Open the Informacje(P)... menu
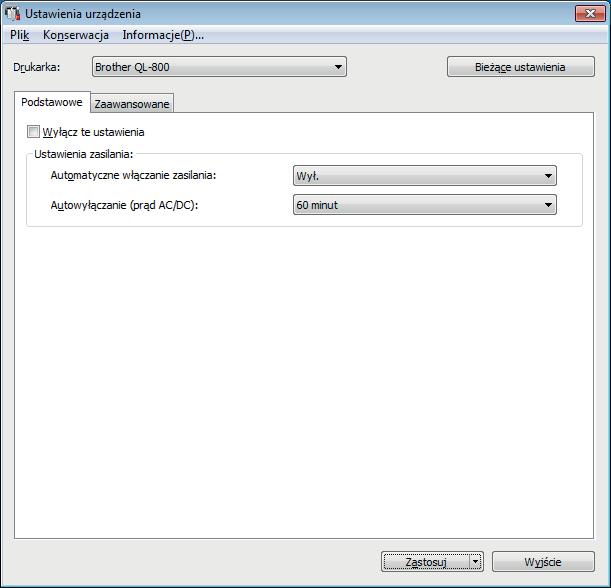 click(163, 35)
